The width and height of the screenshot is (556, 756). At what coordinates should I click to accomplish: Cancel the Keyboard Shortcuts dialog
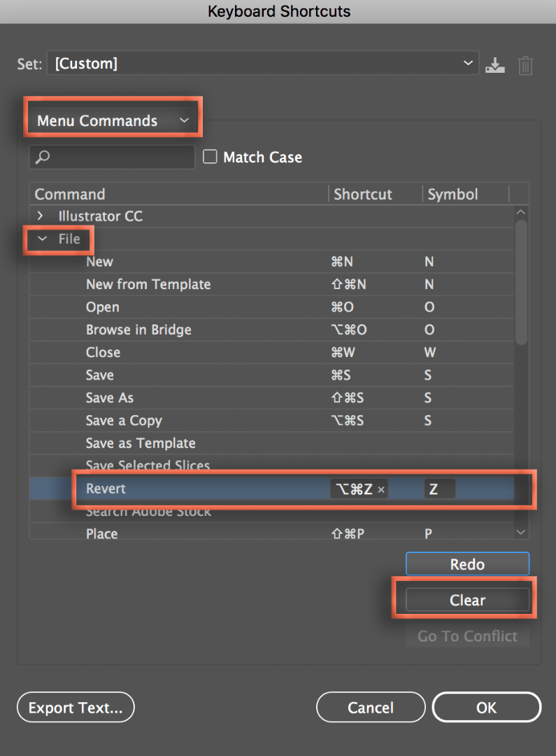[x=371, y=708]
